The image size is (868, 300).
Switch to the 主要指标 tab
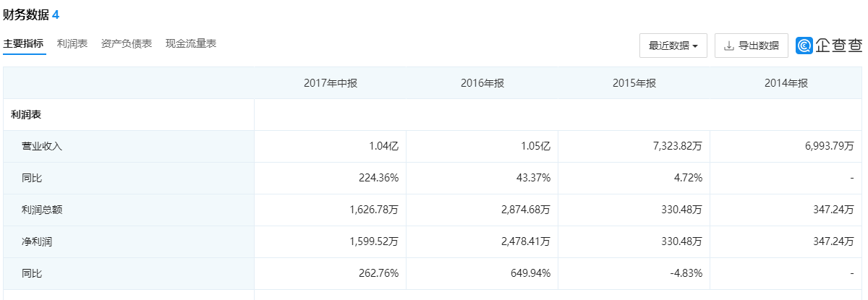23,44
